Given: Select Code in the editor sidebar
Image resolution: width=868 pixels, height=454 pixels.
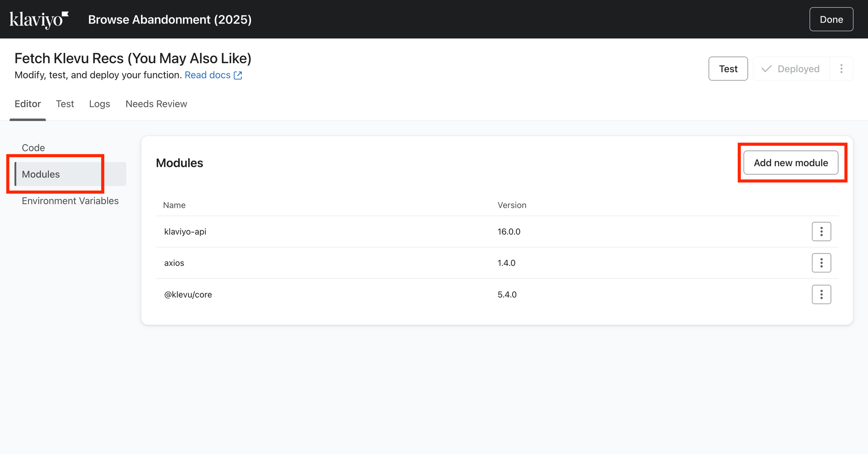Looking at the screenshot, I should click(33, 148).
